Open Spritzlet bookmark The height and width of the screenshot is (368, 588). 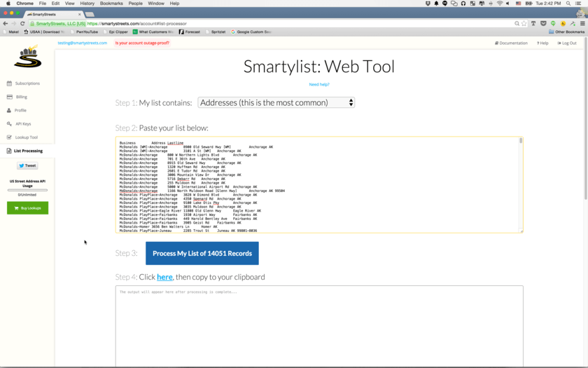point(216,32)
